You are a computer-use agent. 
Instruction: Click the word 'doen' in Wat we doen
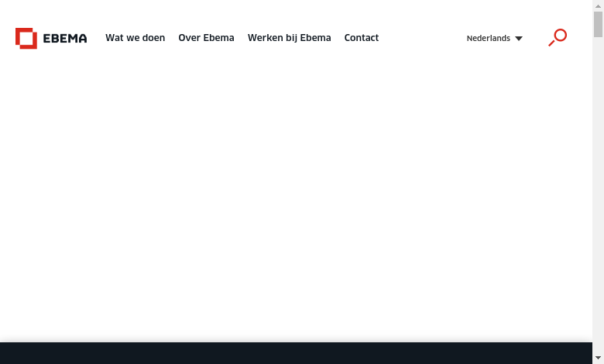click(154, 38)
